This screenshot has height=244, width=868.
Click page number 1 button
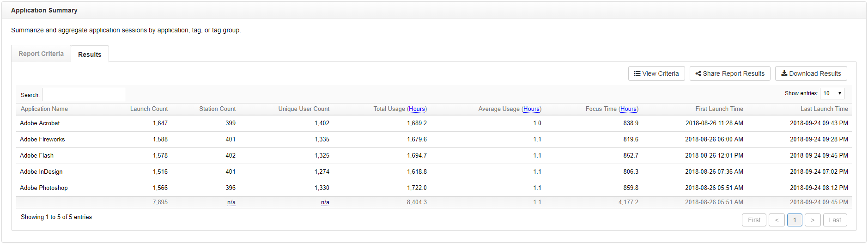pyautogui.click(x=795, y=220)
